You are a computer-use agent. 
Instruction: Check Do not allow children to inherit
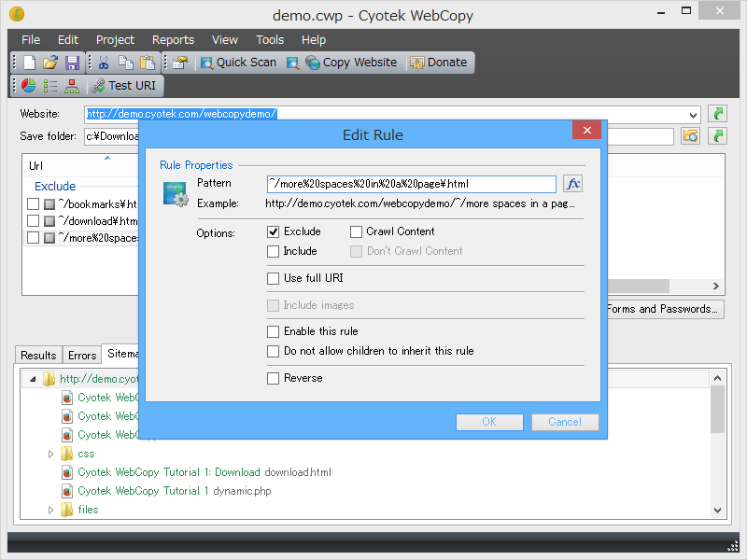pyautogui.click(x=273, y=352)
